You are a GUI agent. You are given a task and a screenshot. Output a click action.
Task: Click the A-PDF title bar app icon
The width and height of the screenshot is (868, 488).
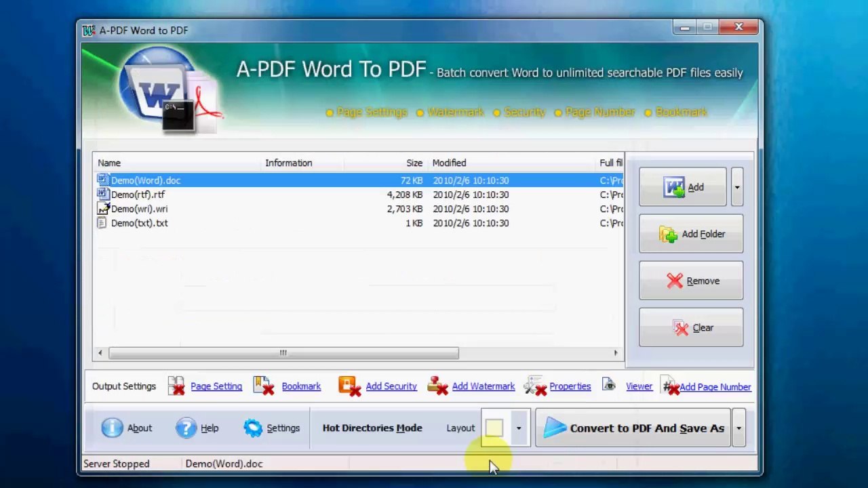pos(88,30)
